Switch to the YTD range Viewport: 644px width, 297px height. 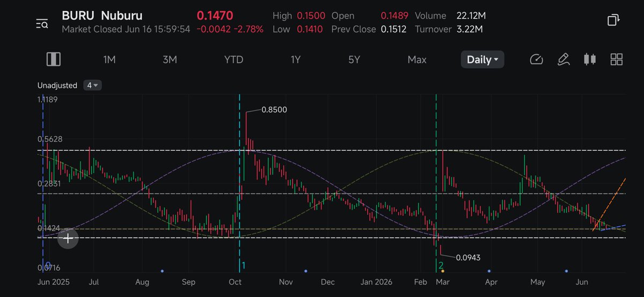coord(234,60)
